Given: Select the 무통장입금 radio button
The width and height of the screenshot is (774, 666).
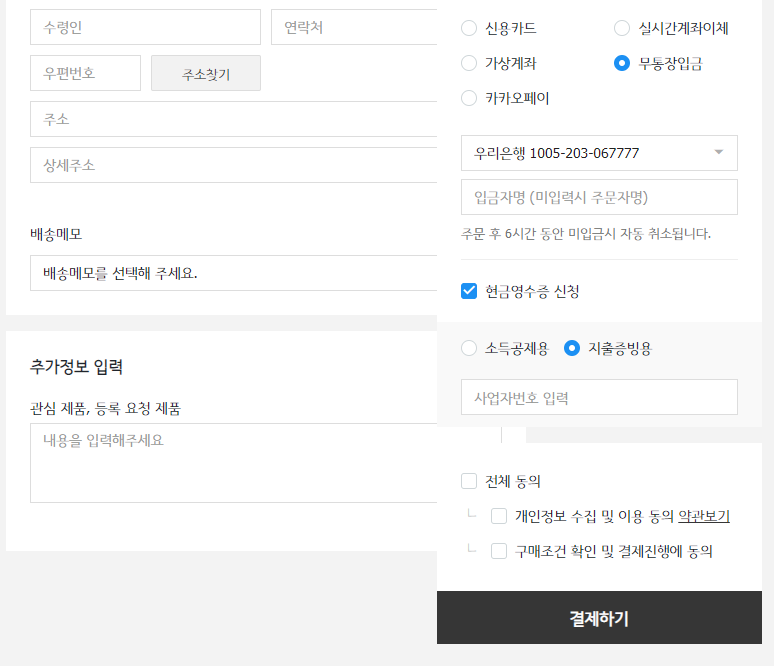Looking at the screenshot, I should (x=622, y=63).
